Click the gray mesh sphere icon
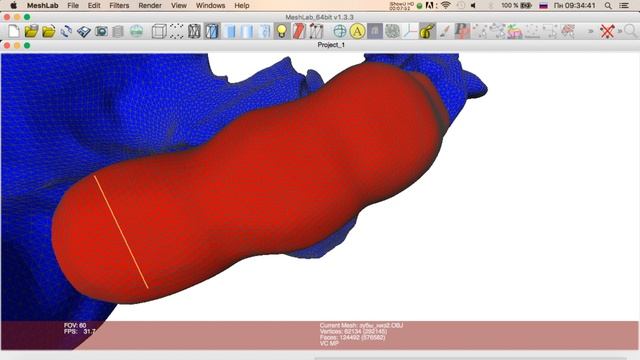This screenshot has width=640, height=360. point(392,31)
